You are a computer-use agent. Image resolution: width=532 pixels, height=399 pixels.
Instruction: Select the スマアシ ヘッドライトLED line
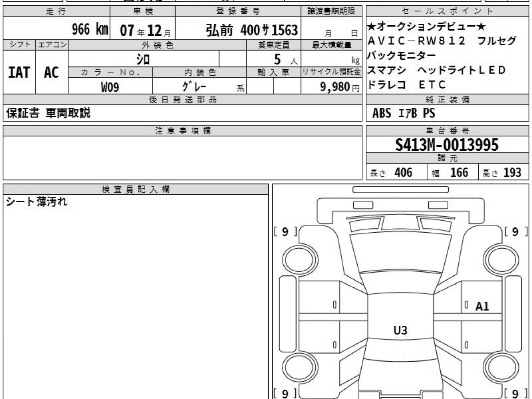tap(437, 70)
